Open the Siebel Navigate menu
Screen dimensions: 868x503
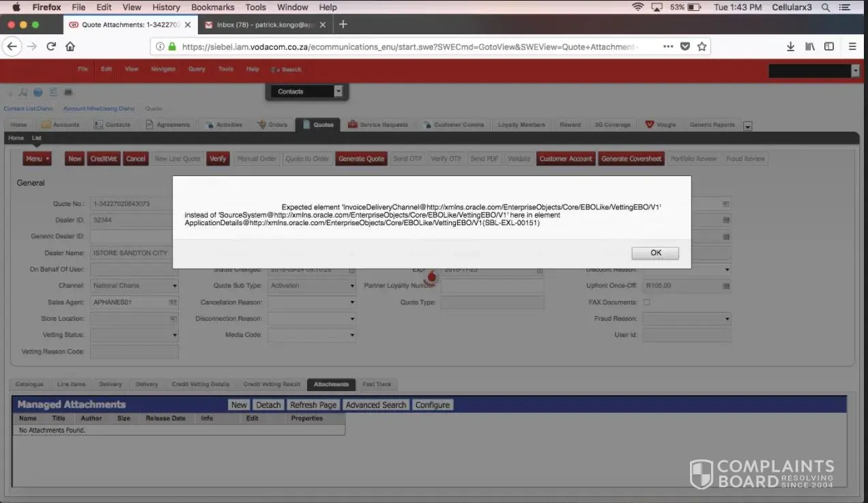coord(163,69)
